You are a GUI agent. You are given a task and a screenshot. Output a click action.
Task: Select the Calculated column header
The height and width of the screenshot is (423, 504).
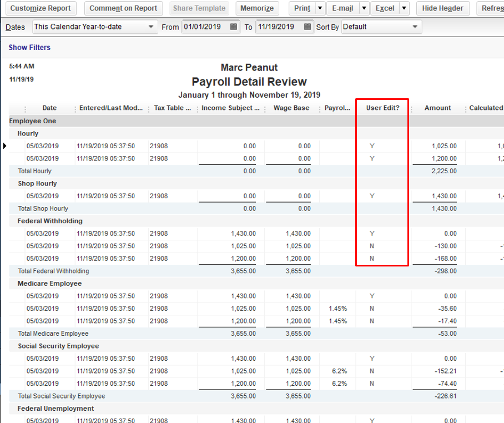click(x=486, y=108)
